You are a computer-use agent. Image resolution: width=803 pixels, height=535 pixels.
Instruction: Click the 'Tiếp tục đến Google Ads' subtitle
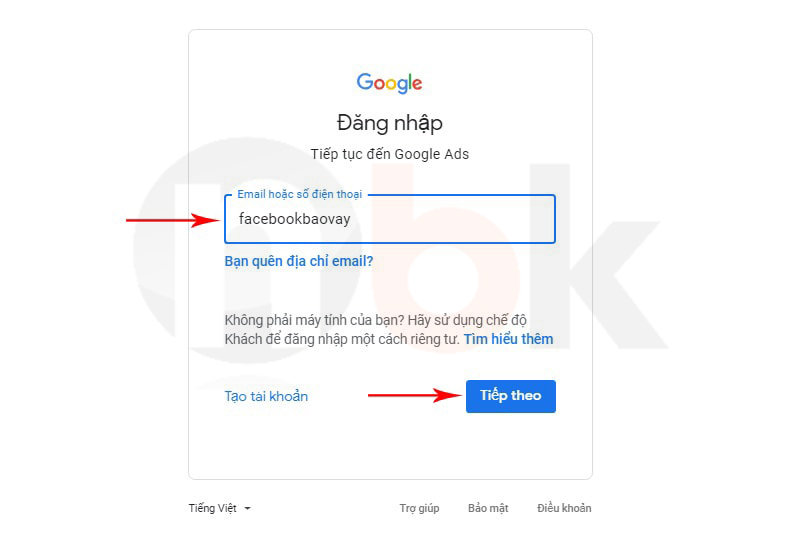pyautogui.click(x=390, y=154)
